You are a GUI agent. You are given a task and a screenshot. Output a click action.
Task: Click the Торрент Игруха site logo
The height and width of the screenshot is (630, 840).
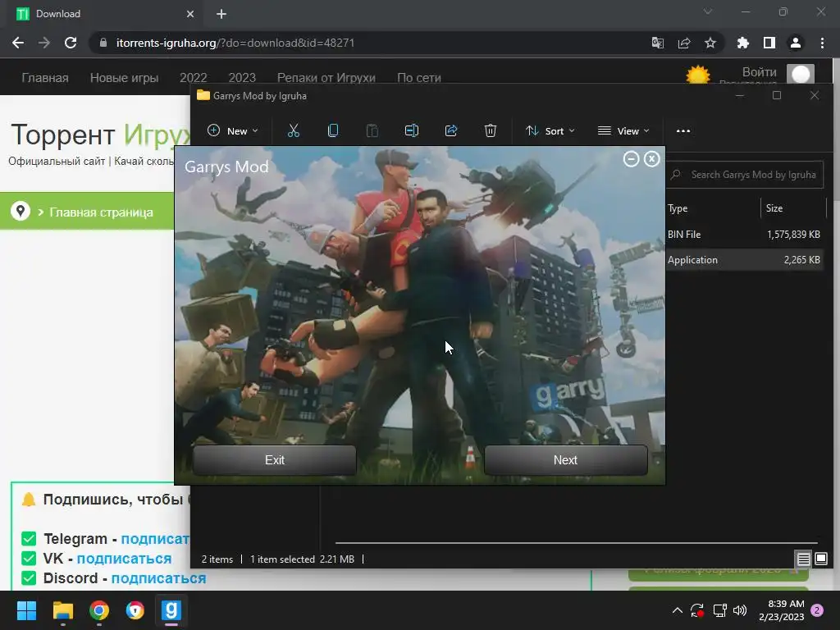(101, 135)
